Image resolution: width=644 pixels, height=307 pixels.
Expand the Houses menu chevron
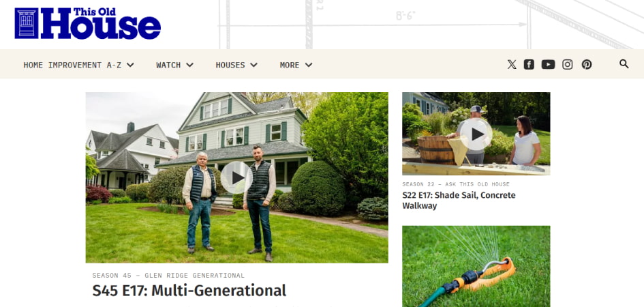click(x=254, y=65)
